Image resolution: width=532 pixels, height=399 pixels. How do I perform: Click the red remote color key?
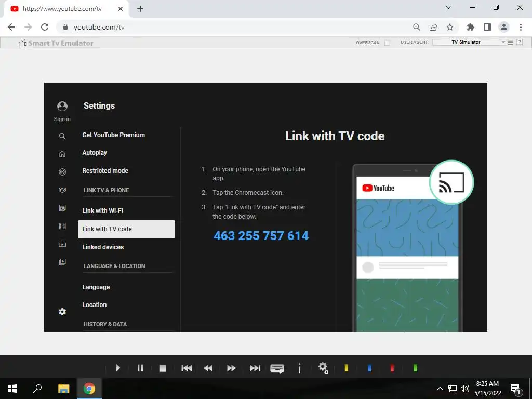point(392,368)
